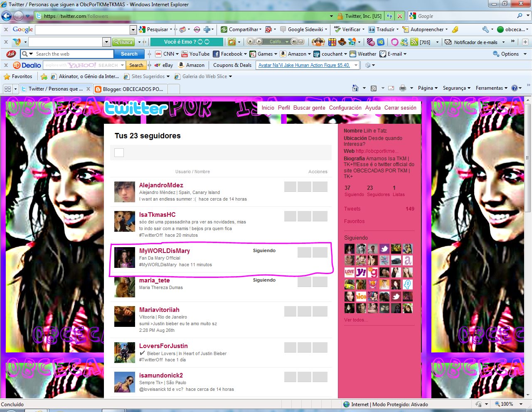Image resolution: width=532 pixels, height=412 pixels.
Task: Click the Você é Emo ? banner
Action: 187,42
